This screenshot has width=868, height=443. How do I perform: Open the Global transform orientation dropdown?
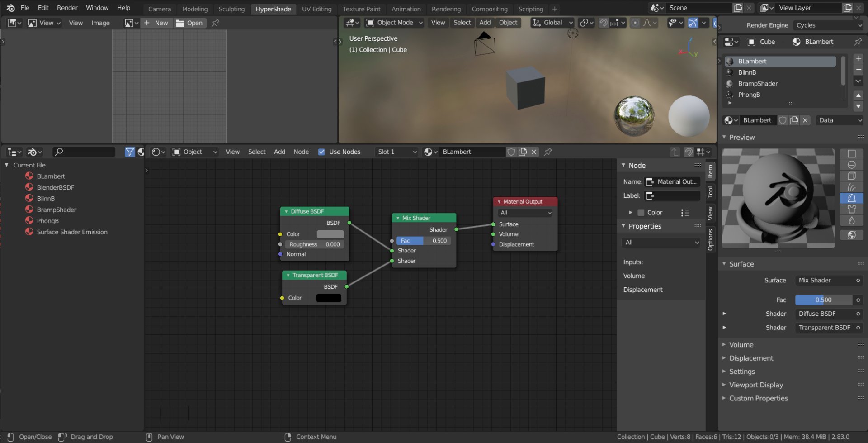(x=552, y=23)
